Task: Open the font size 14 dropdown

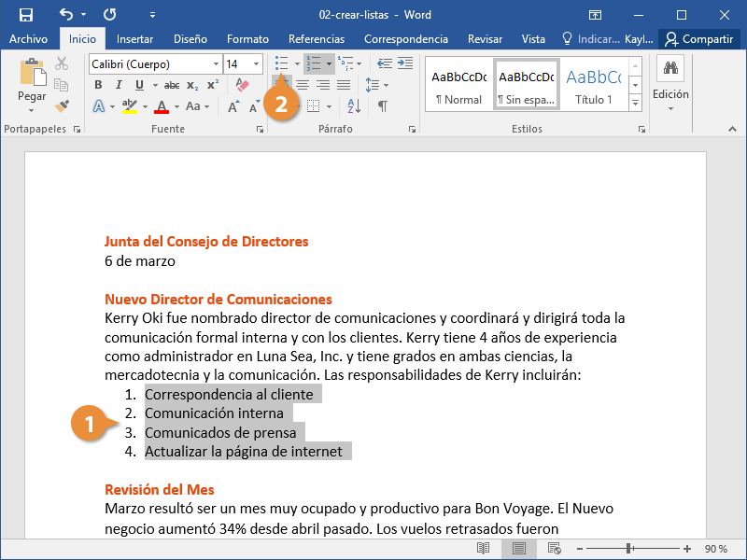Action: coord(256,64)
